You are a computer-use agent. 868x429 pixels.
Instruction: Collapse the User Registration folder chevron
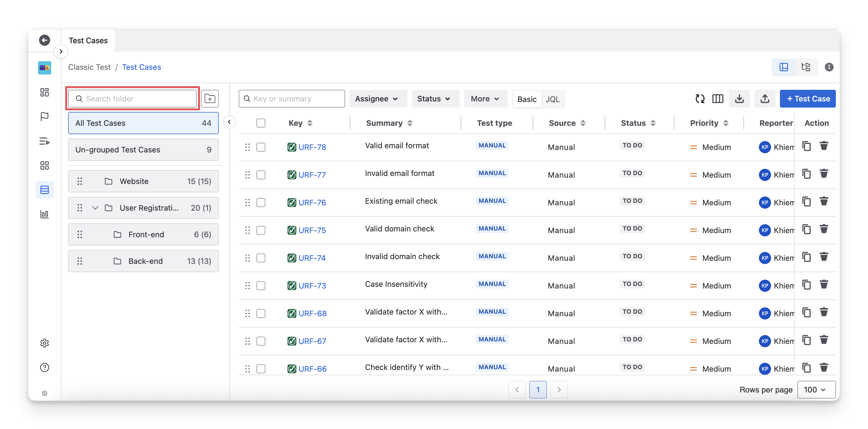pyautogui.click(x=95, y=208)
